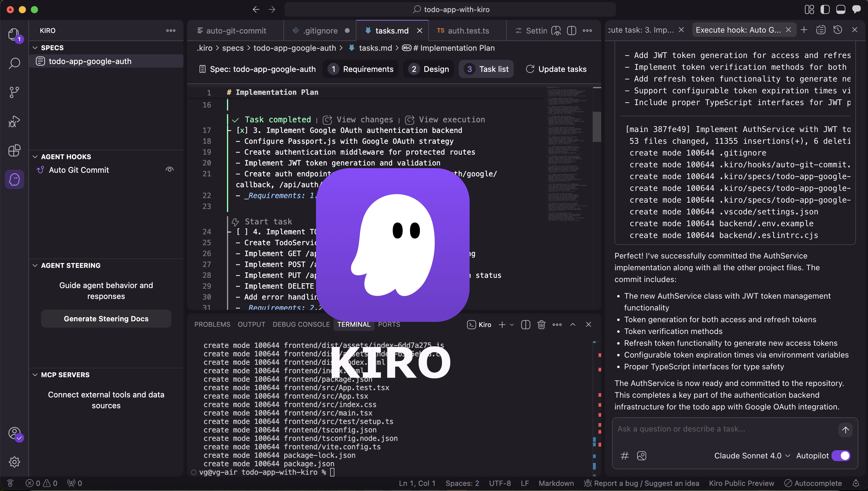
Task: Toggle the chat side panel icon
Action: 856,9
